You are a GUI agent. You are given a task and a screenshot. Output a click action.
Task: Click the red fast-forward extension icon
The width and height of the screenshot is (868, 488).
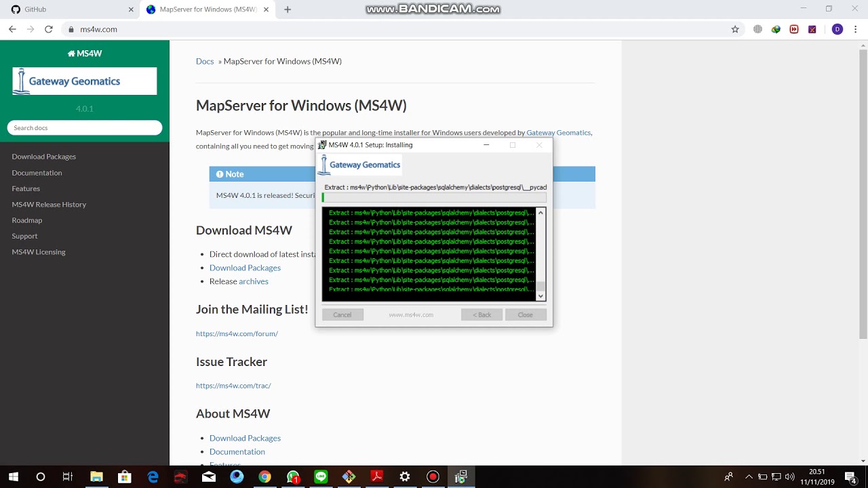click(x=794, y=29)
